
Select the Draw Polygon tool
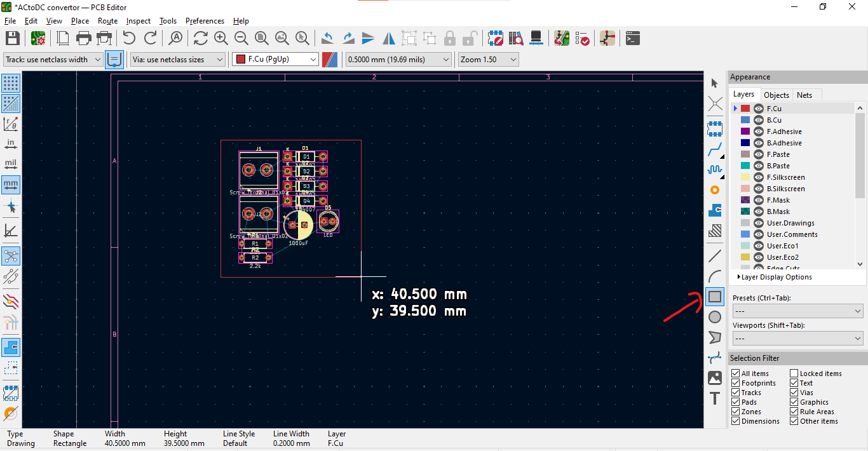tap(715, 337)
